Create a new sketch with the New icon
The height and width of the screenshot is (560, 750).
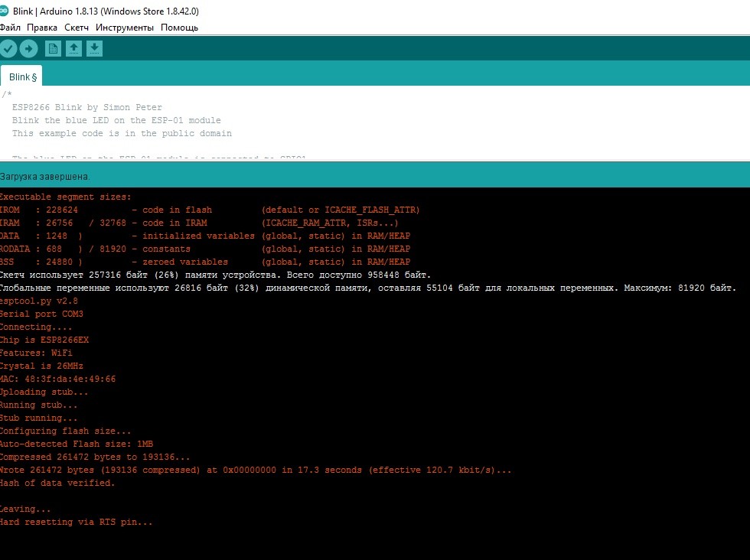53,49
